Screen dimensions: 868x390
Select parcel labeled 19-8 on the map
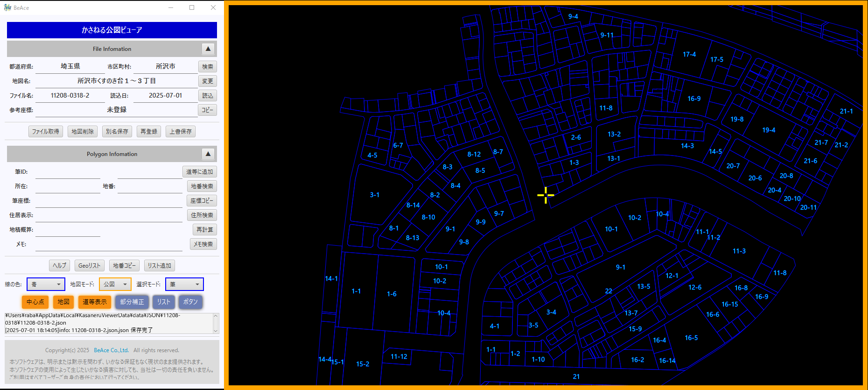[x=737, y=120]
